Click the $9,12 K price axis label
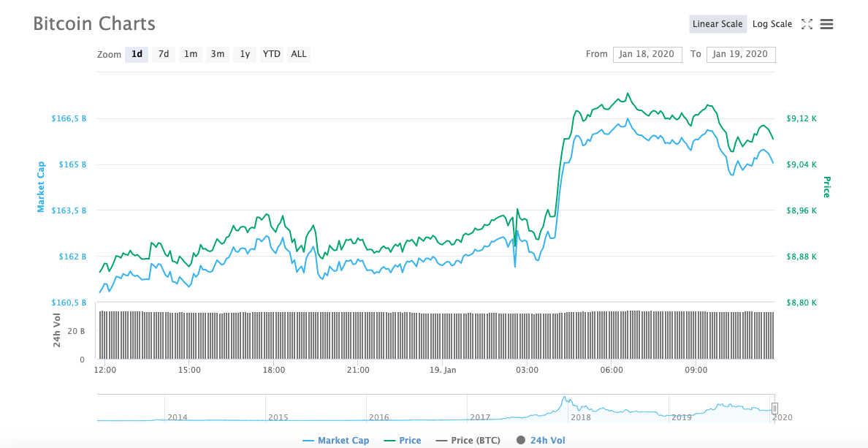 click(x=801, y=118)
